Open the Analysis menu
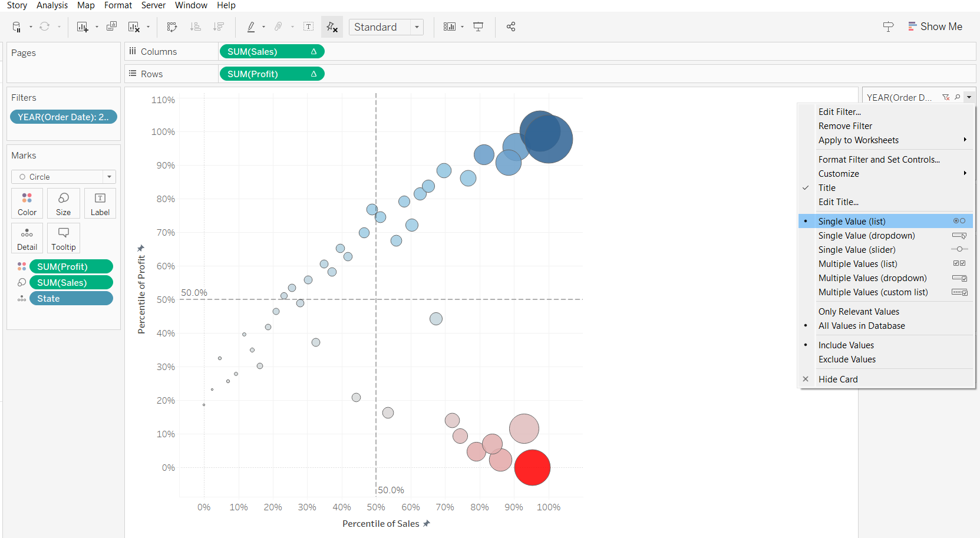Screen dimensions: 980x538 [52, 5]
